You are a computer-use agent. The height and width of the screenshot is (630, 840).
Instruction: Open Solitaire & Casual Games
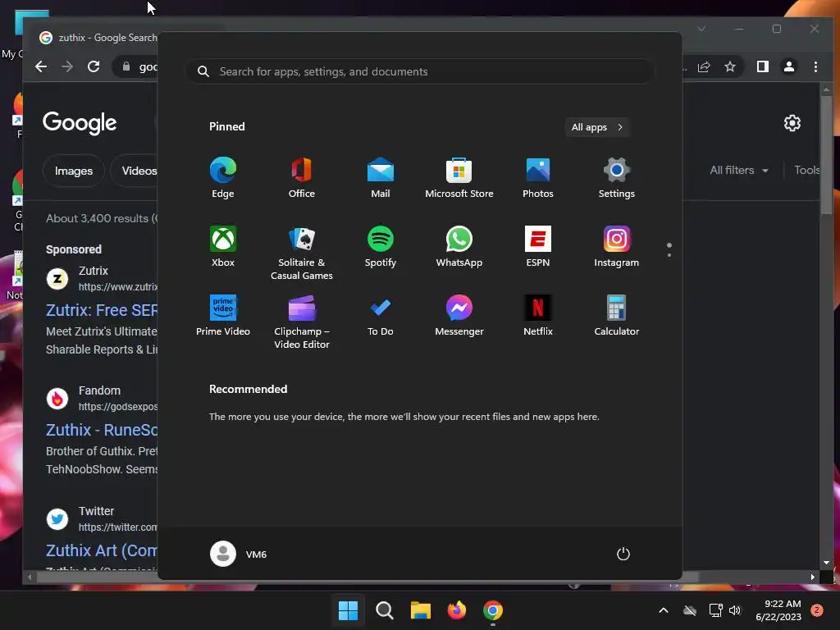(302, 253)
